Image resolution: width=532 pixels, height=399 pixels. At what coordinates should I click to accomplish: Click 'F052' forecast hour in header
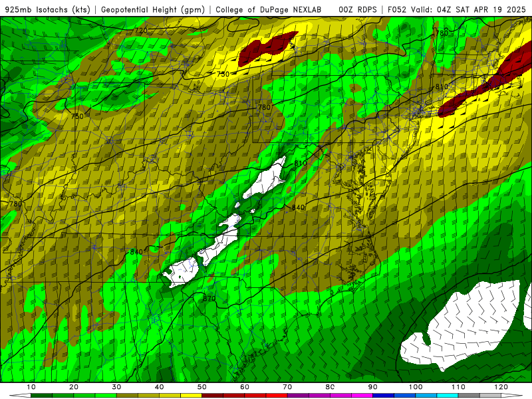[x=397, y=10]
